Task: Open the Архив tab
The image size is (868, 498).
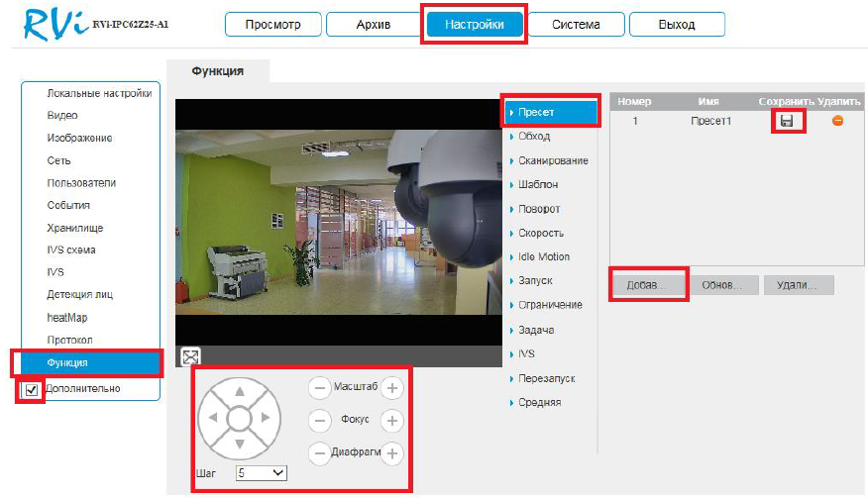Action: pyautogui.click(x=373, y=24)
